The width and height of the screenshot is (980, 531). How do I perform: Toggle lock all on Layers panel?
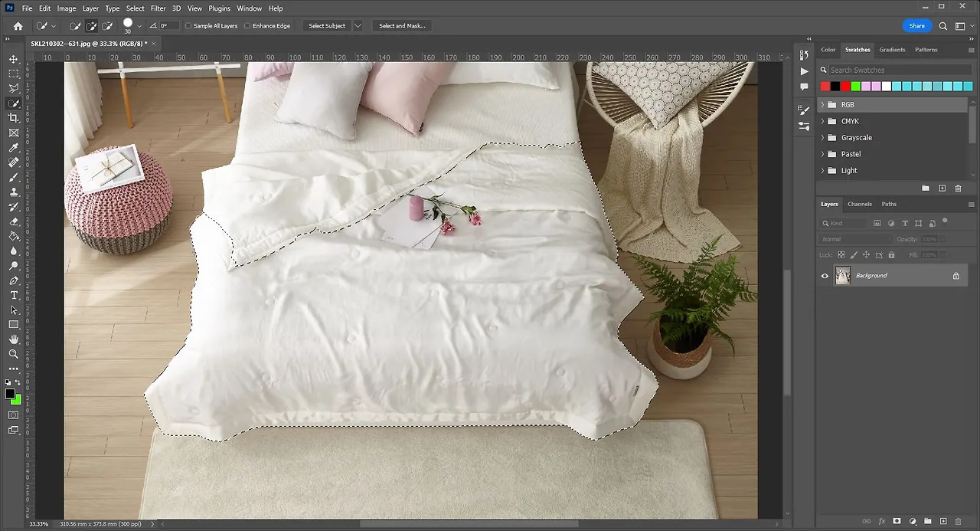892,254
